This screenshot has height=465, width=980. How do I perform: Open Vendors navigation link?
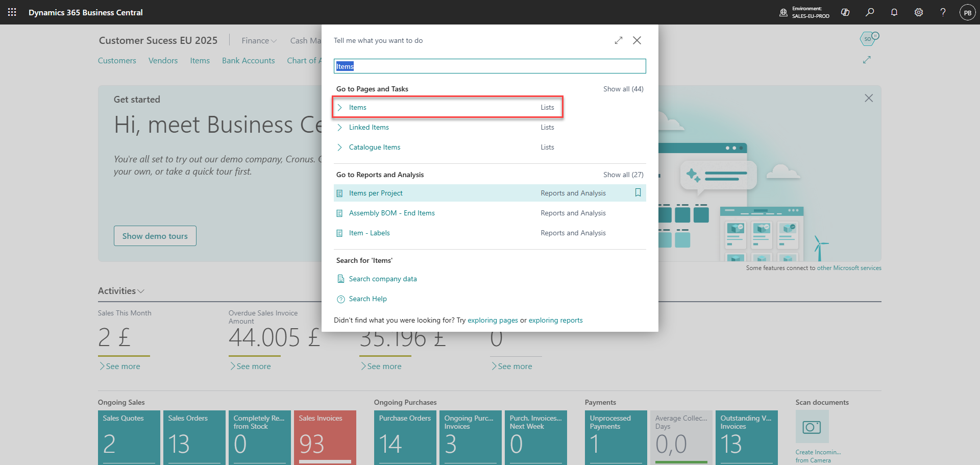click(163, 60)
